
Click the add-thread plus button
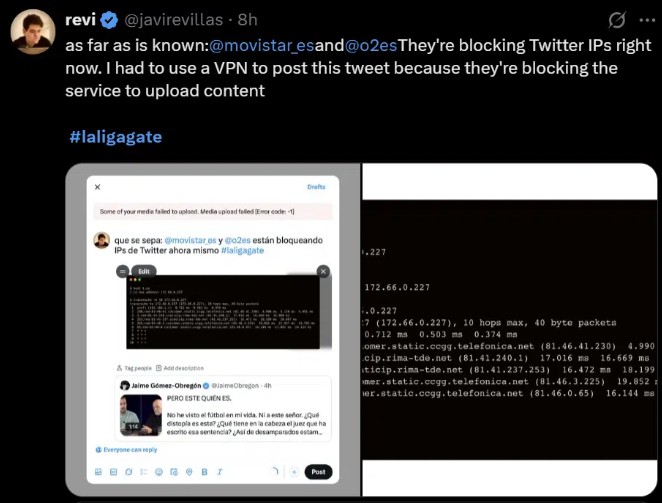[294, 472]
